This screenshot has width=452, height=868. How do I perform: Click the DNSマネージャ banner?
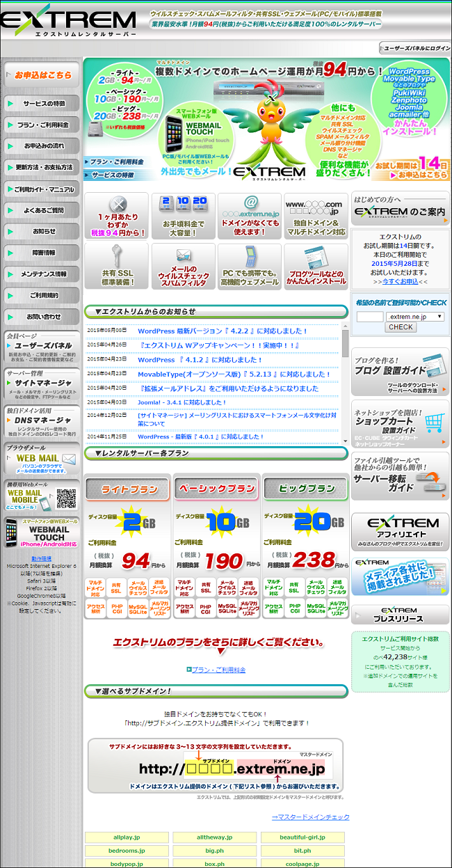pos(42,422)
